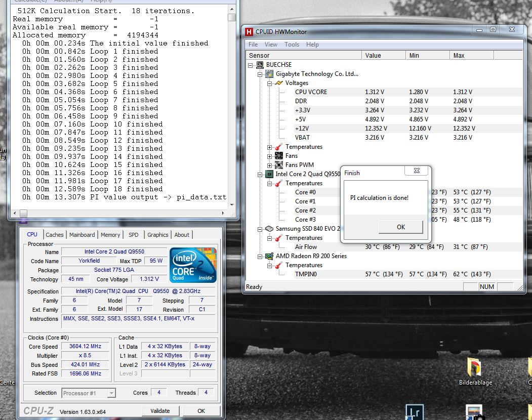Viewport: 532px width, 420px height.
Task: Click the Sensor column header
Action: 304,55
